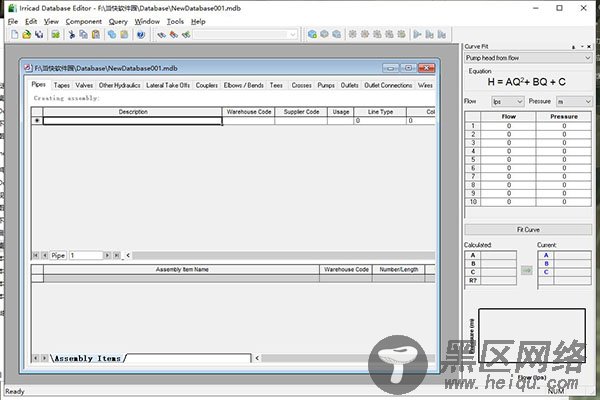Switch to the Lateral Take Offs tab
Viewport: 600px width, 400px height.
click(168, 85)
